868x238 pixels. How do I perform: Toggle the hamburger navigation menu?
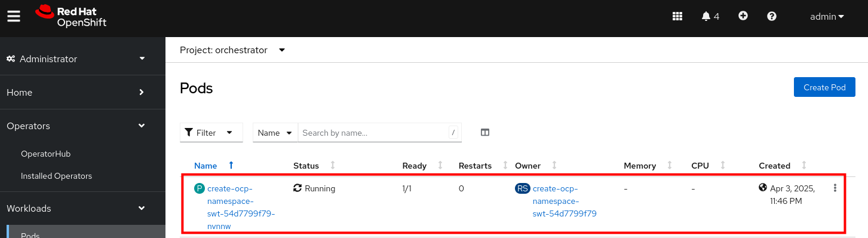click(14, 16)
